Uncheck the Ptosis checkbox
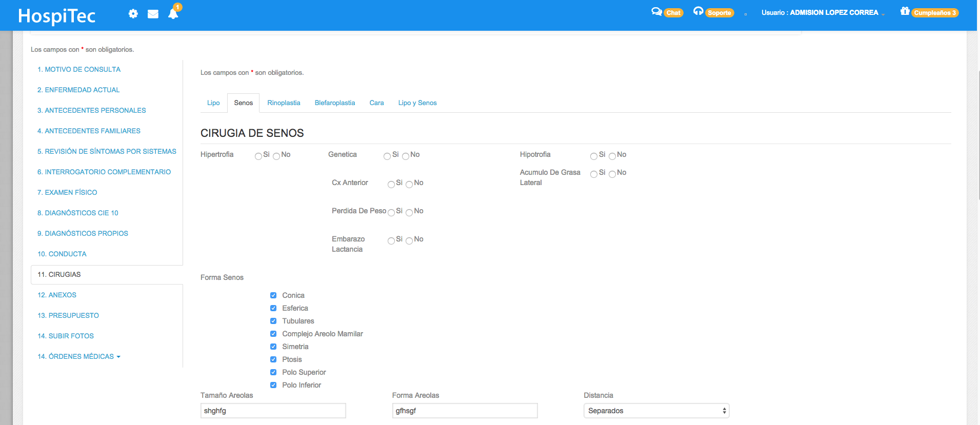Image resolution: width=980 pixels, height=425 pixels. [x=273, y=359]
